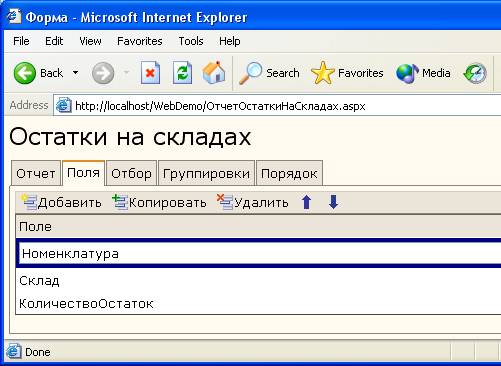Move field up with blue arrow
This screenshot has width=501, height=366.
point(306,202)
